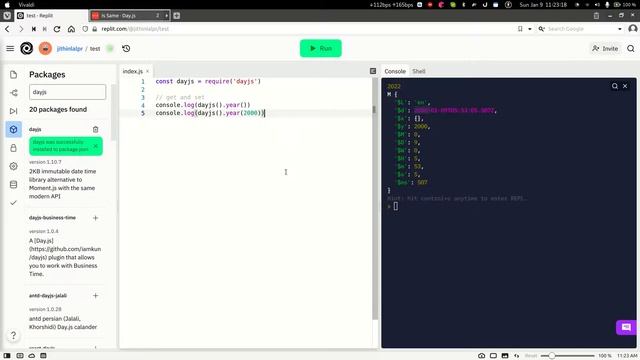This screenshot has width=640, height=360.
Task: Switch to the Console tab
Action: (395, 71)
